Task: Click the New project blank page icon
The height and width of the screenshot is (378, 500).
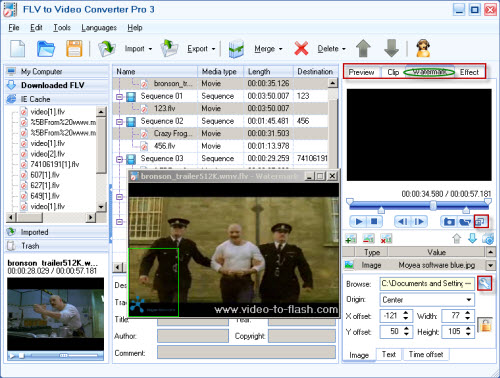Action: click(x=18, y=49)
